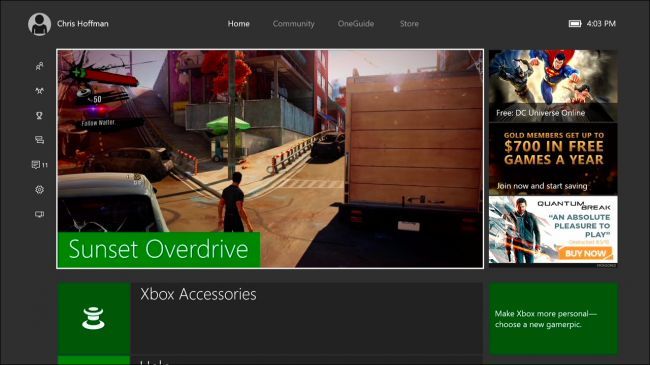Click the 4:03 PM clock

pyautogui.click(x=601, y=24)
